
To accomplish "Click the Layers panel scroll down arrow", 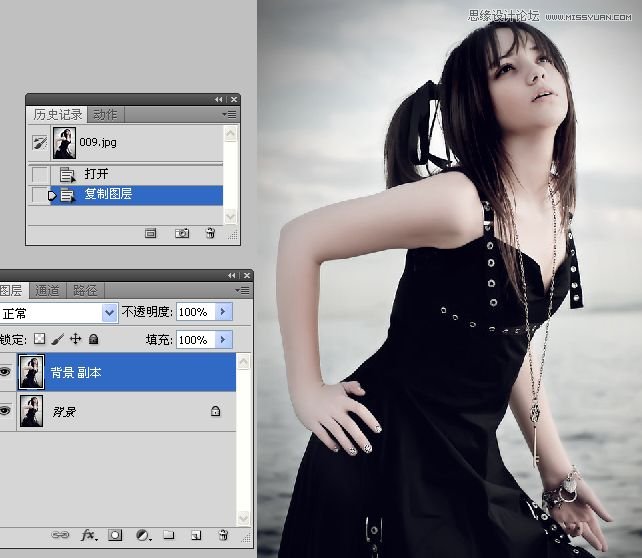I will (x=244, y=518).
